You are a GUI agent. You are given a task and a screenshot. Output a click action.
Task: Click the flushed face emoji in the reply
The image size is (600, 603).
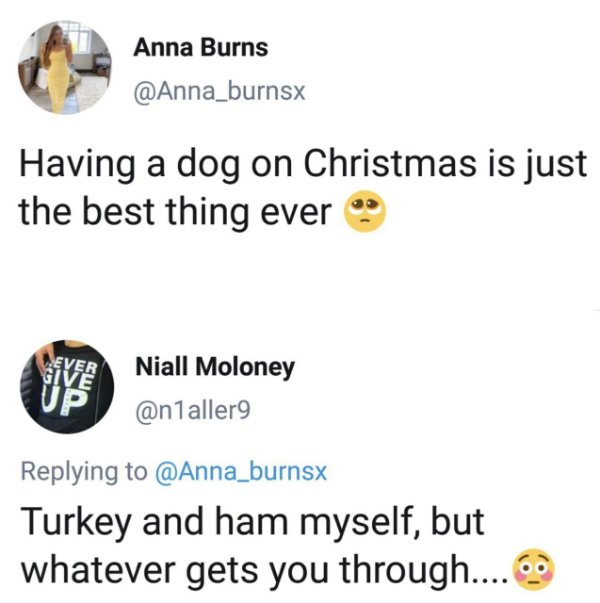point(533,568)
